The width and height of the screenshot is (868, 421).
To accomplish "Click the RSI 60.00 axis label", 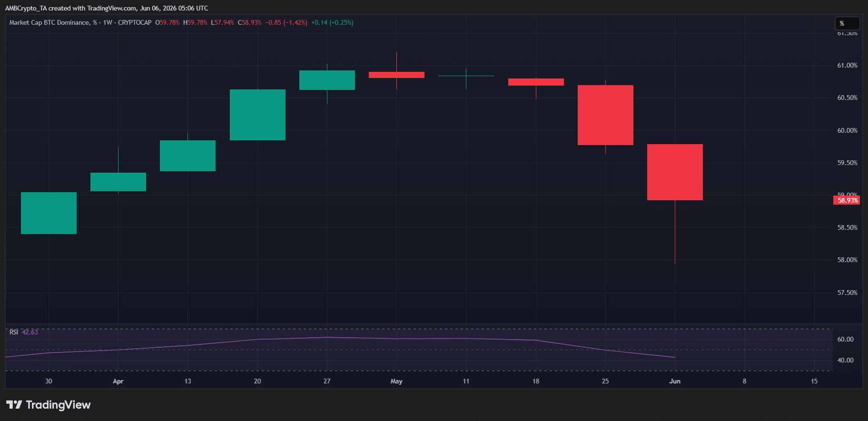I will 845,339.
